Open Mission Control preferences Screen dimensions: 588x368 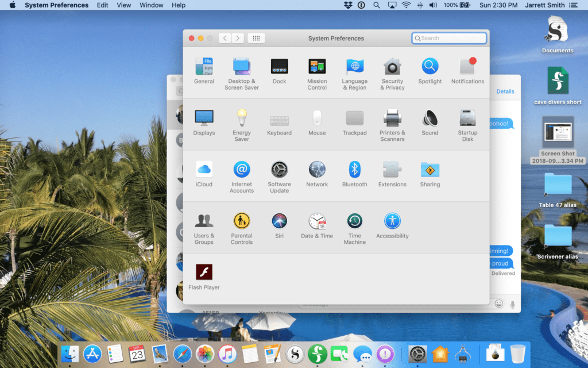pyautogui.click(x=317, y=74)
